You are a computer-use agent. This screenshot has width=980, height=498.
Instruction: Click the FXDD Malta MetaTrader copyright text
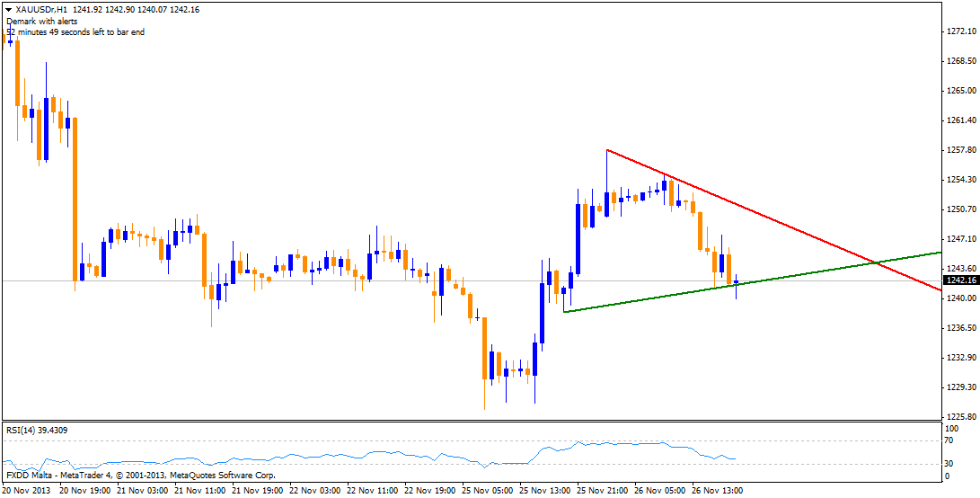140,475
